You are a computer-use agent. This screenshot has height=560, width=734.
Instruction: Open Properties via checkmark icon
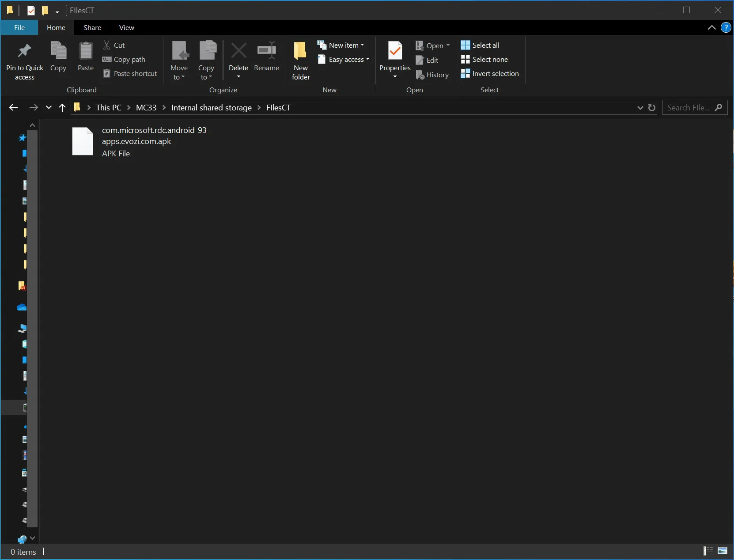click(395, 52)
